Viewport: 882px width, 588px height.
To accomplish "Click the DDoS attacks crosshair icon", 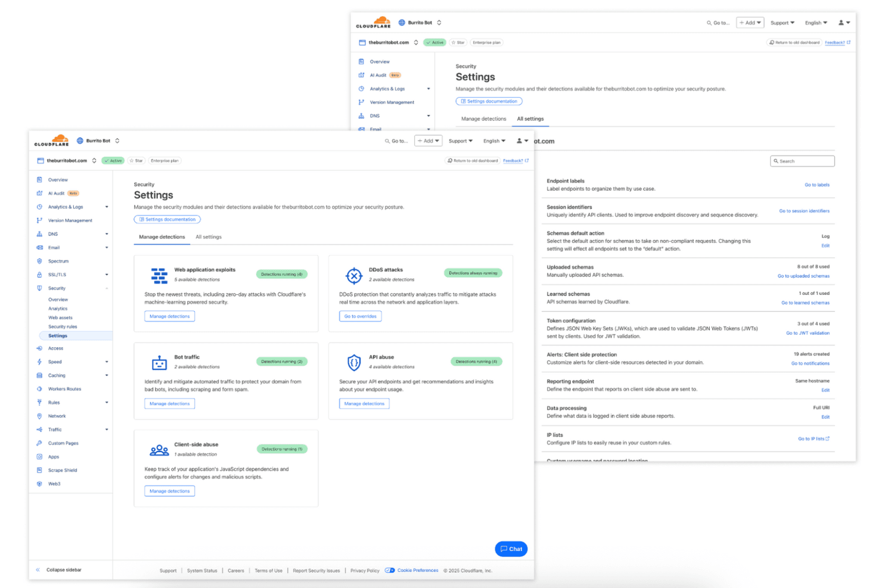I will click(354, 276).
